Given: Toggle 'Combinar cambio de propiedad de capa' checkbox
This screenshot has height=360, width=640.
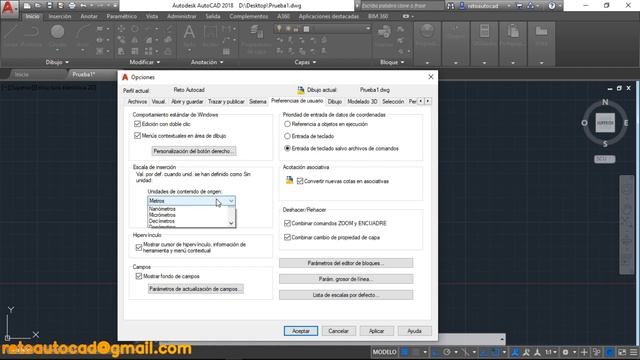Looking at the screenshot, I should [x=287, y=237].
